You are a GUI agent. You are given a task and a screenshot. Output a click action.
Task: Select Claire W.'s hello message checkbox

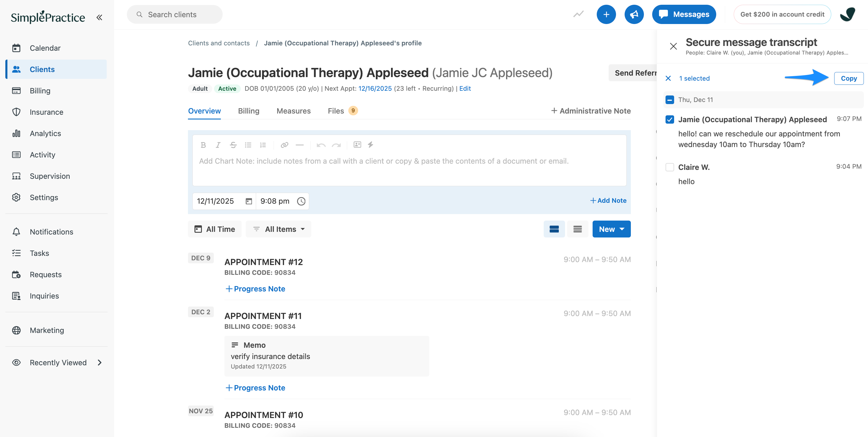(x=670, y=167)
